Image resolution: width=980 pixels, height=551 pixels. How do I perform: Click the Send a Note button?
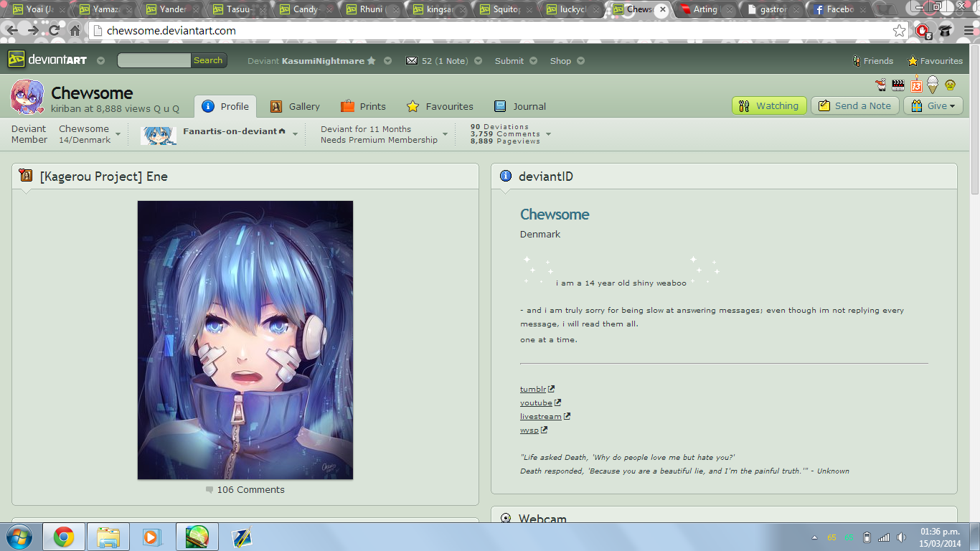[x=854, y=105]
